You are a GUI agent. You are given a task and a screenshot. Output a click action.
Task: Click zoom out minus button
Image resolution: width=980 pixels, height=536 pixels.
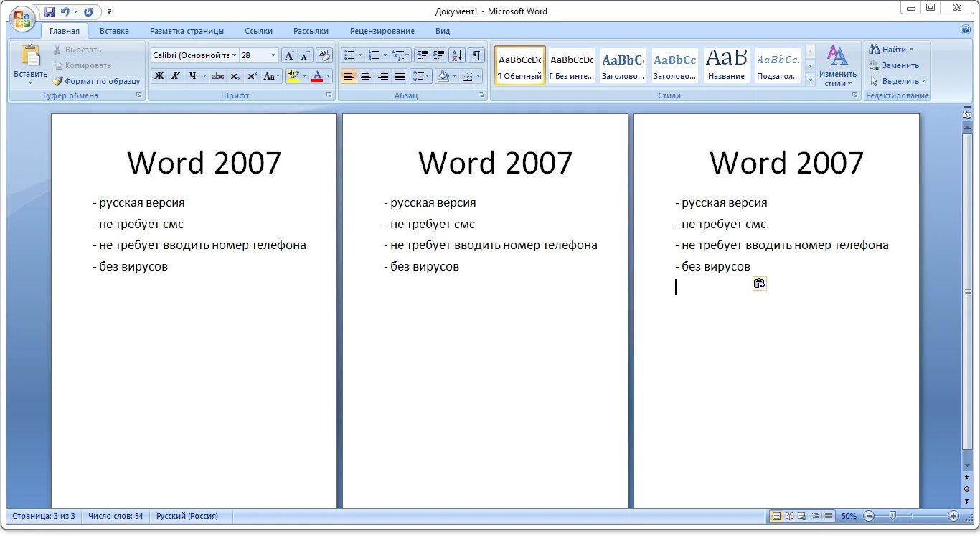pyautogui.click(x=869, y=516)
